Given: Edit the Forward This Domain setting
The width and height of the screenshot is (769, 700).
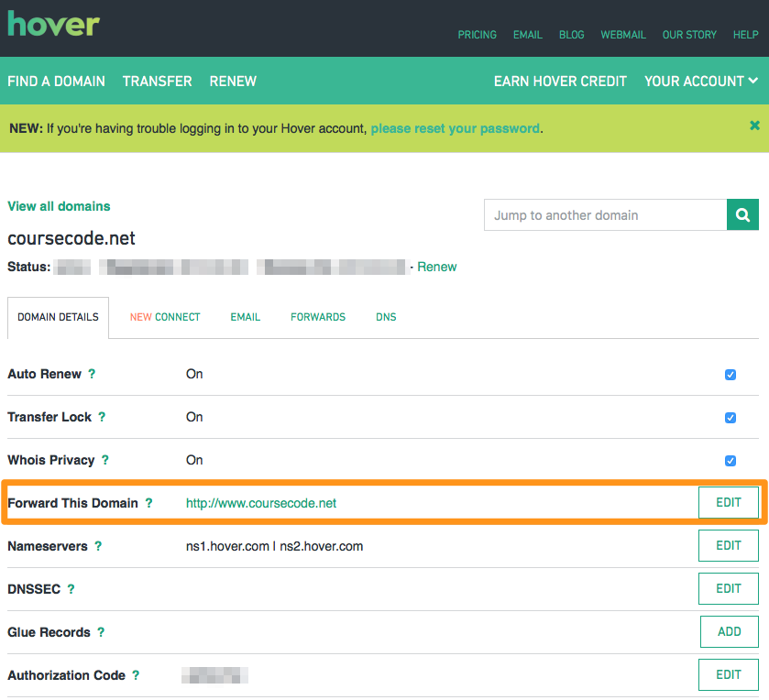Looking at the screenshot, I should tap(729, 502).
